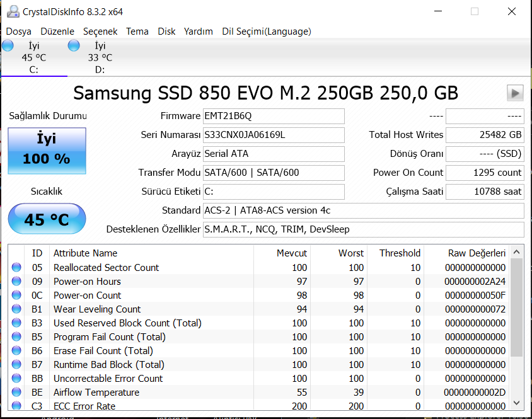Viewport: 532px width, 419px height.
Task: Click the CrystalDiskInfo app icon in title bar
Action: [13, 11]
